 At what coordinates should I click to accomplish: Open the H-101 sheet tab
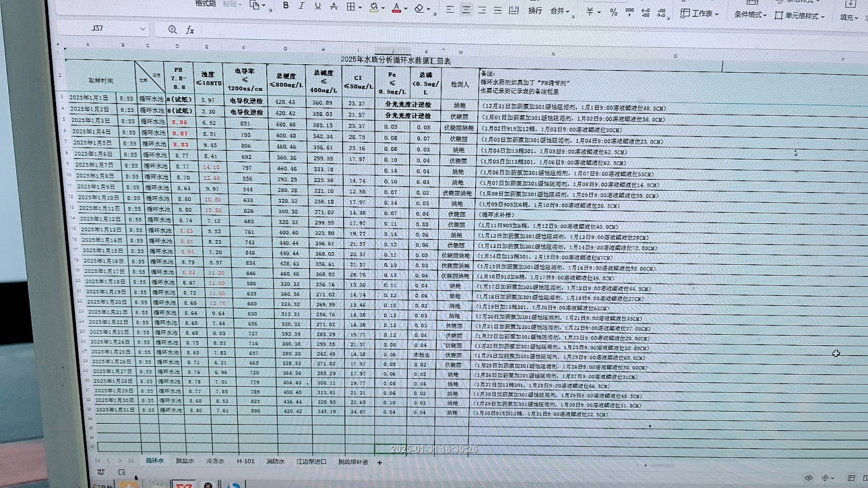tap(245, 461)
